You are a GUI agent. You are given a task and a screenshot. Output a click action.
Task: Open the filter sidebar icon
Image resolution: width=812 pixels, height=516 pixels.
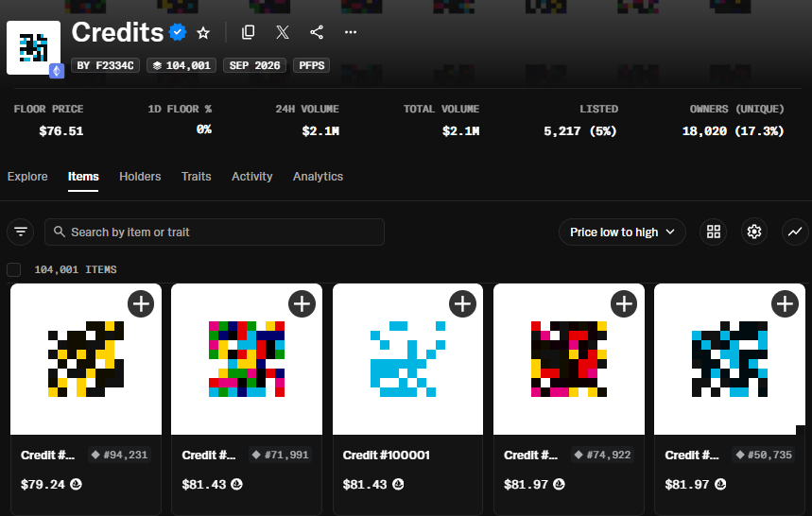(x=21, y=232)
